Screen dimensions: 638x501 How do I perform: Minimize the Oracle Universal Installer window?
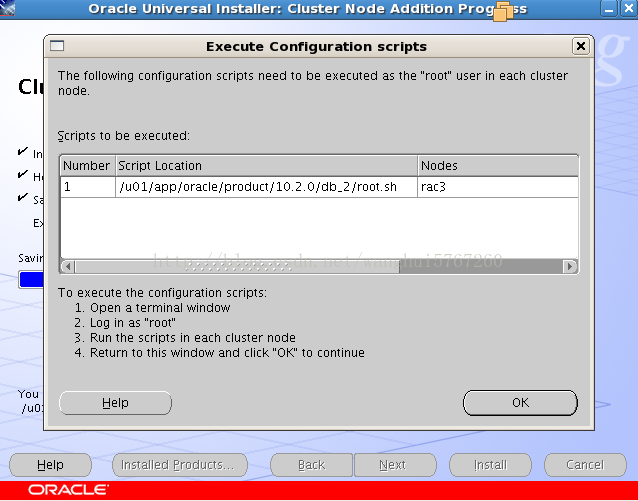tap(609, 9)
